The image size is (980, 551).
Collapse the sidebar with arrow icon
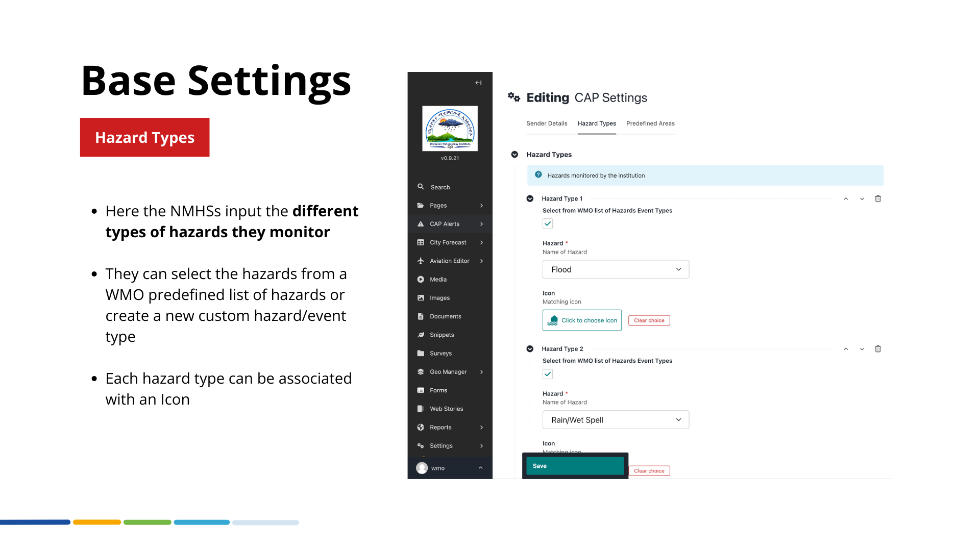[478, 83]
